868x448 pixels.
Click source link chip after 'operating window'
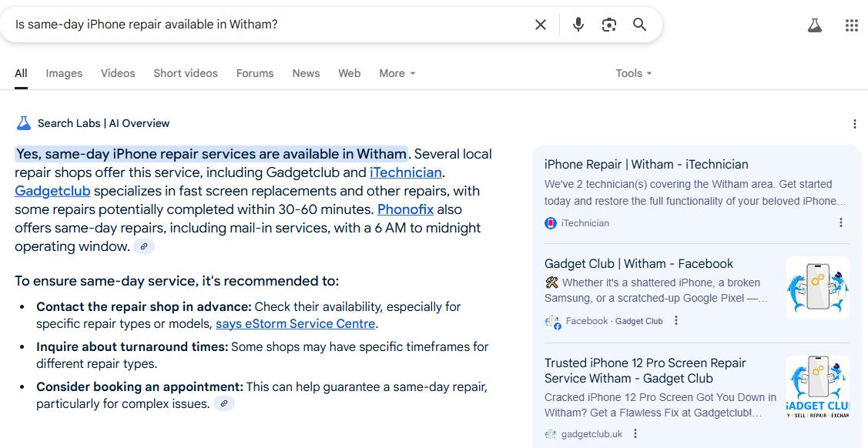(x=144, y=246)
